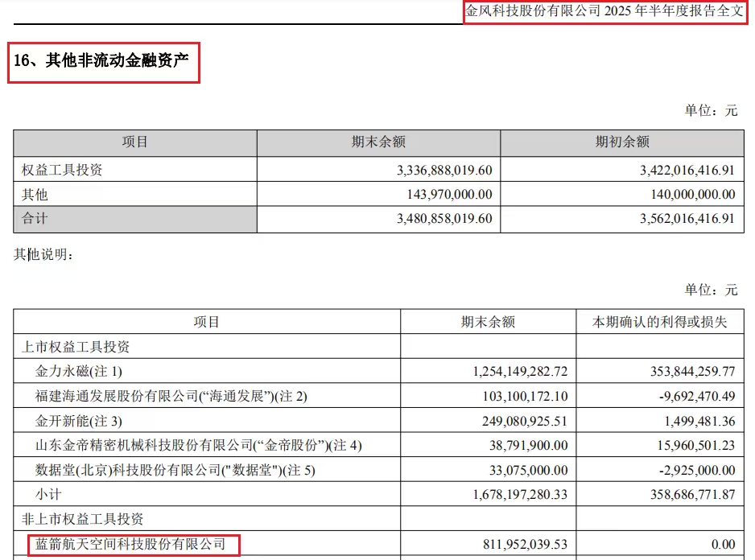Click the 本期确认的利得或损失 column header
The width and height of the screenshot is (755, 560).
click(660, 322)
